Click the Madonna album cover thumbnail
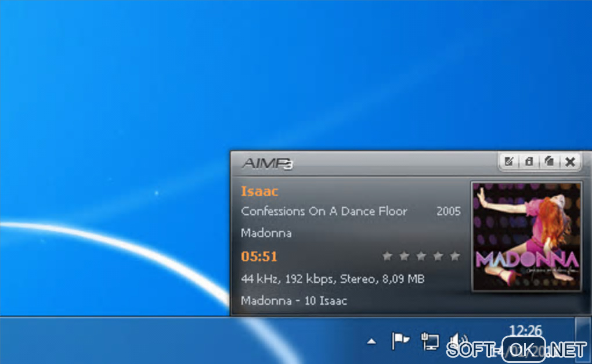The image size is (592, 364). [526, 237]
